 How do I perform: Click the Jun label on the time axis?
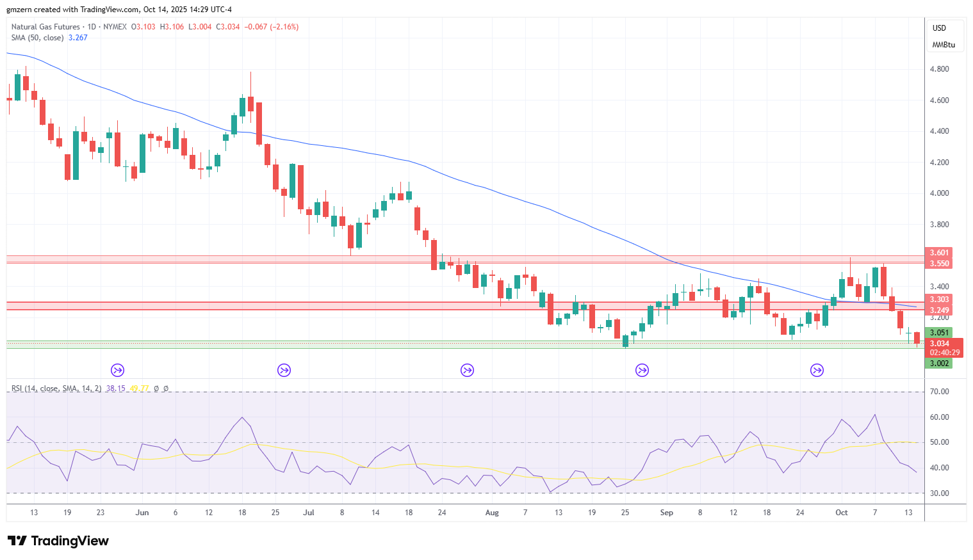pyautogui.click(x=142, y=513)
